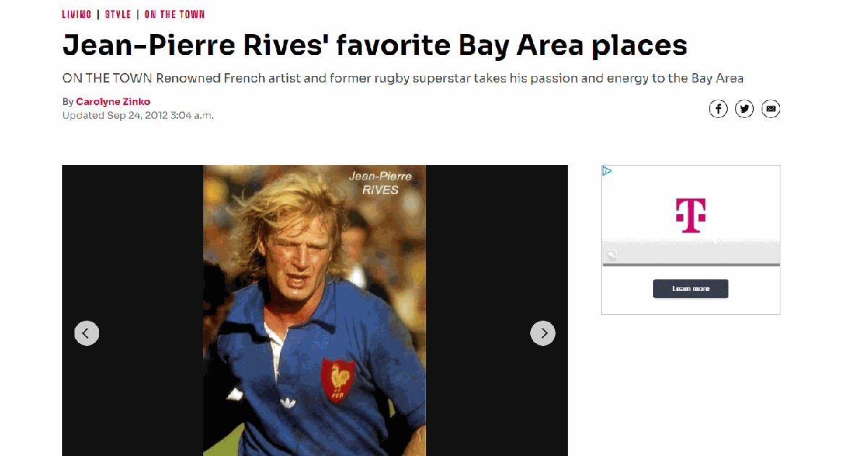
Task: Open author Carolyne Zinko's page
Action: [113, 102]
